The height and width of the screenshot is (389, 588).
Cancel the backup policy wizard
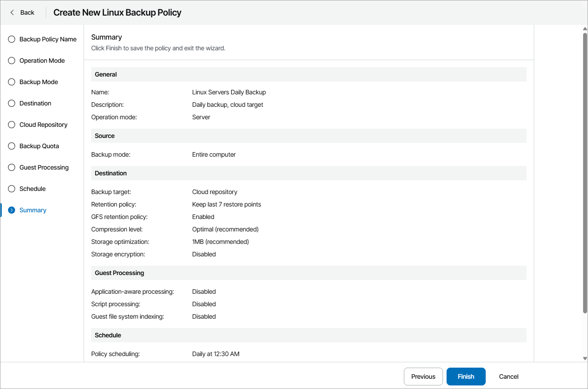[508, 377]
